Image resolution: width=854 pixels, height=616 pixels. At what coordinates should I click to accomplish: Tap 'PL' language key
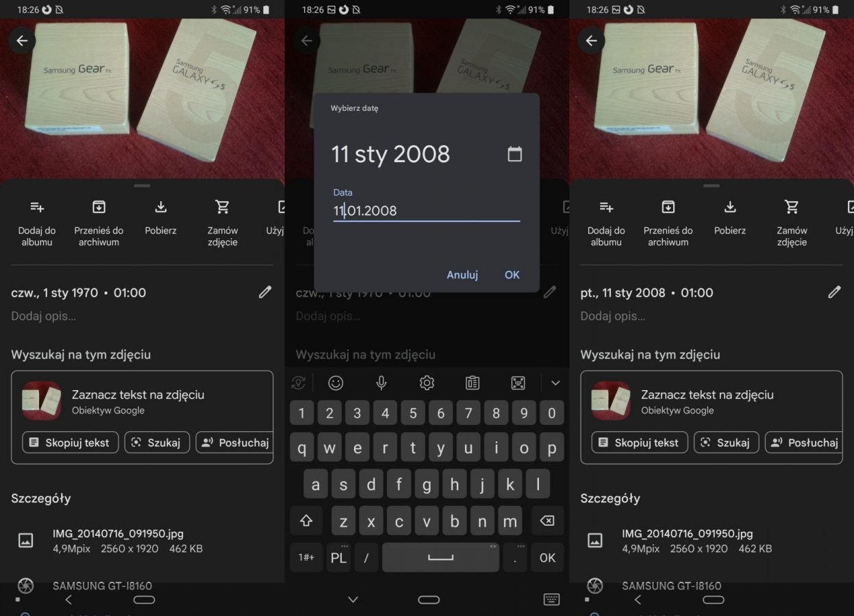[338, 558]
